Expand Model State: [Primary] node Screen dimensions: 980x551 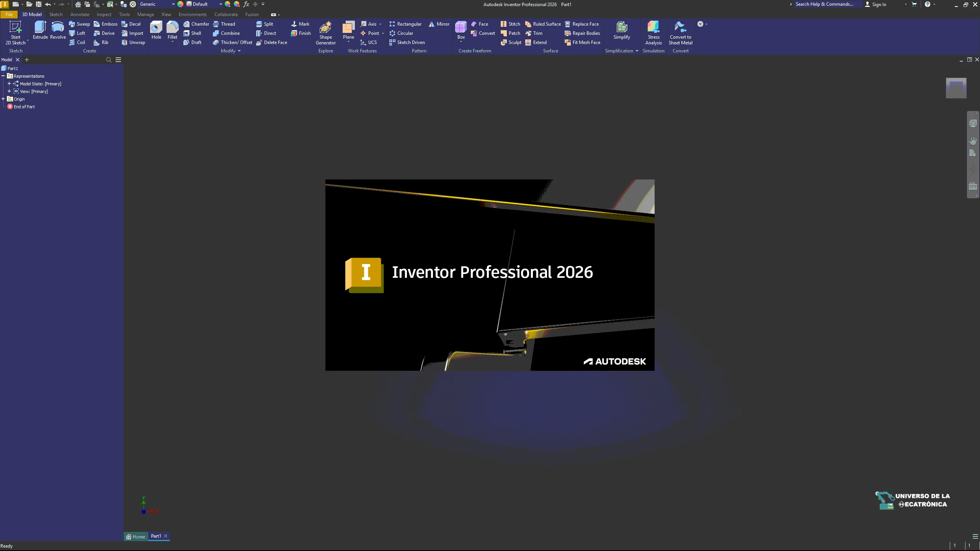coord(9,83)
